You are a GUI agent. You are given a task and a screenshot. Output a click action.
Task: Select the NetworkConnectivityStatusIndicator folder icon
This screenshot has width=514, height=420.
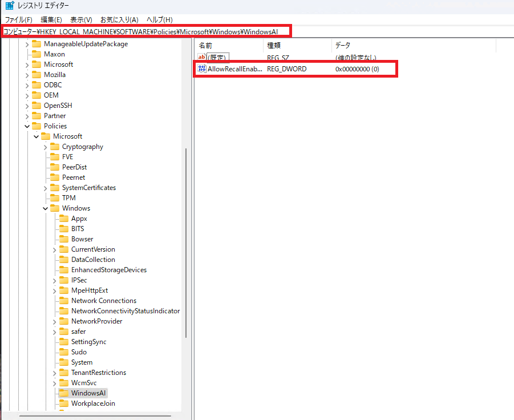click(x=64, y=311)
